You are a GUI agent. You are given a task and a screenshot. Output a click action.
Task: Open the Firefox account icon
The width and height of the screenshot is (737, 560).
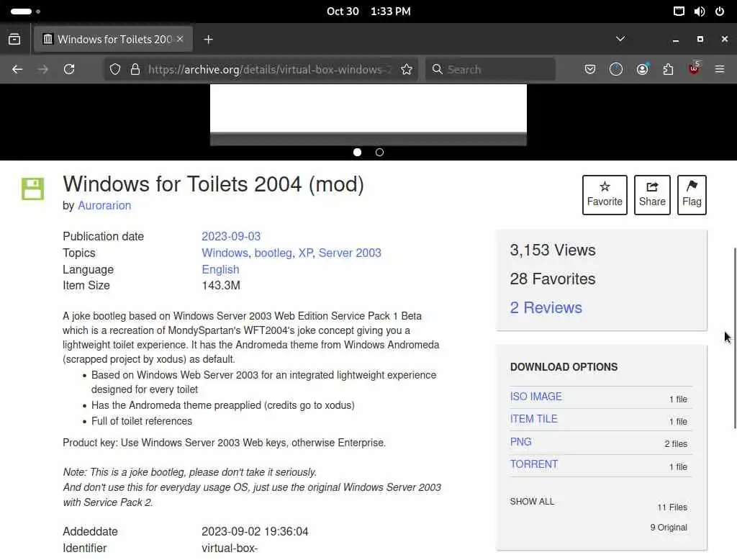tap(642, 70)
